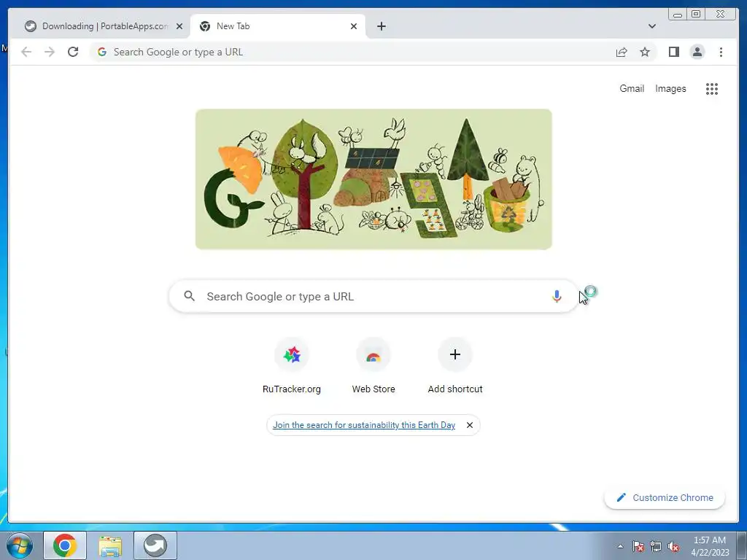
Task: Open Windows Explorer from the taskbar
Action: pos(110,545)
